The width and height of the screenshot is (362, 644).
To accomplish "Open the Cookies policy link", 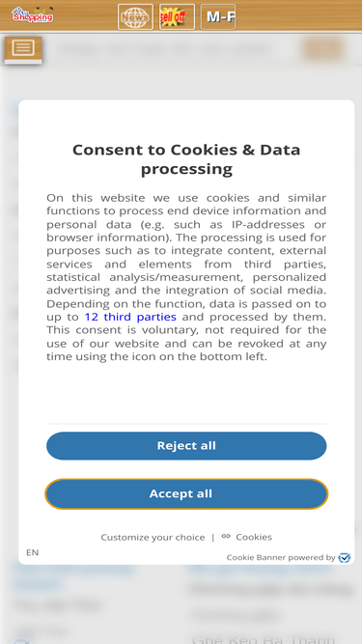I will coord(254,537).
